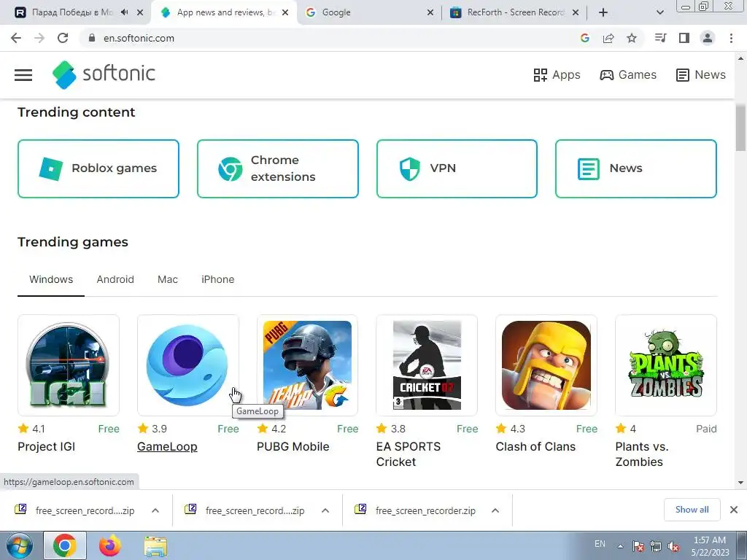747x560 pixels.
Task: Click the PUBG Mobile game icon
Action: tap(307, 365)
